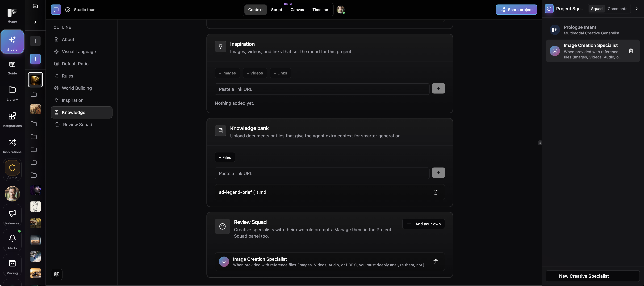
Task: Delete Image Creation Specialist in squad panel
Action: [631, 51]
